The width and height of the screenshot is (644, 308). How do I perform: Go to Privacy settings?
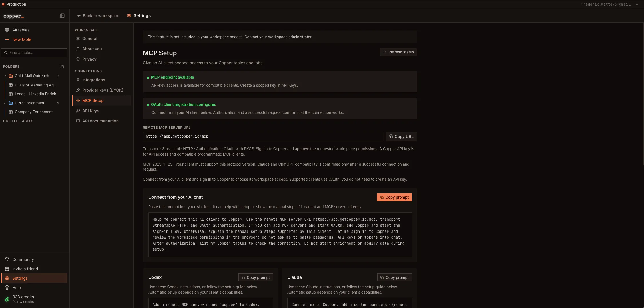tap(102, 59)
